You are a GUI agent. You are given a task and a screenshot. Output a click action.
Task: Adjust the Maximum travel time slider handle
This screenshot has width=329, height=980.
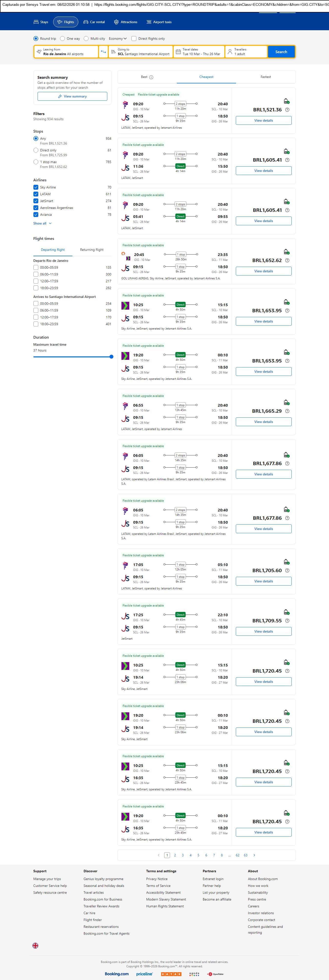coord(111,356)
